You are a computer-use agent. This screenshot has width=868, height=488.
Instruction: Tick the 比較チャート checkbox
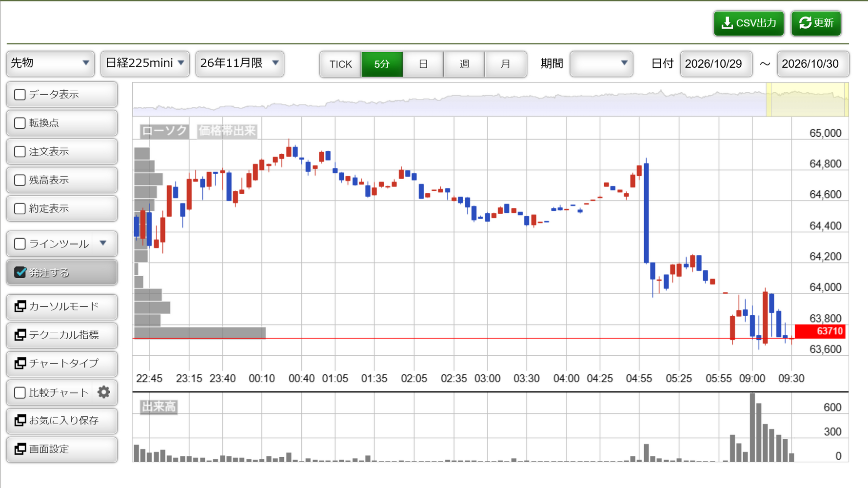(20, 393)
